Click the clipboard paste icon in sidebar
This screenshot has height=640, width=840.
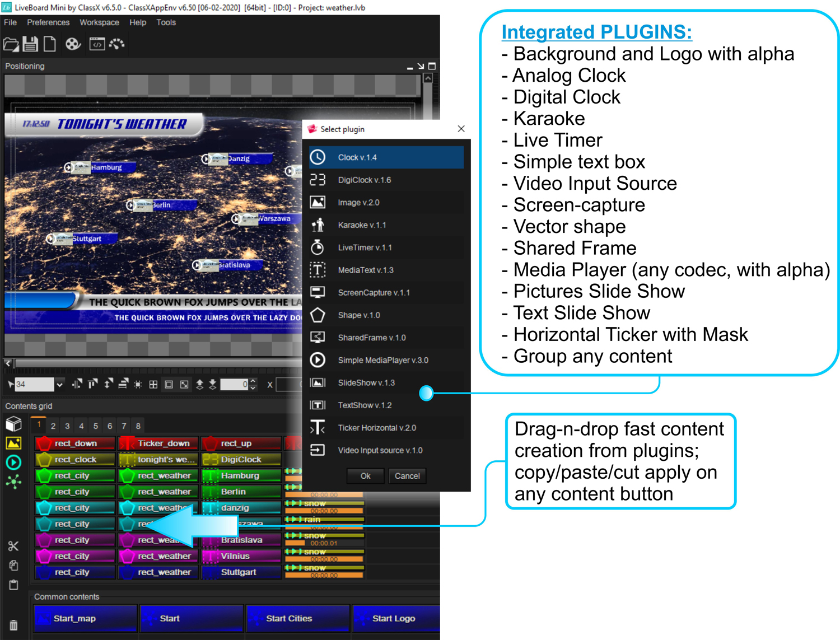click(13, 585)
